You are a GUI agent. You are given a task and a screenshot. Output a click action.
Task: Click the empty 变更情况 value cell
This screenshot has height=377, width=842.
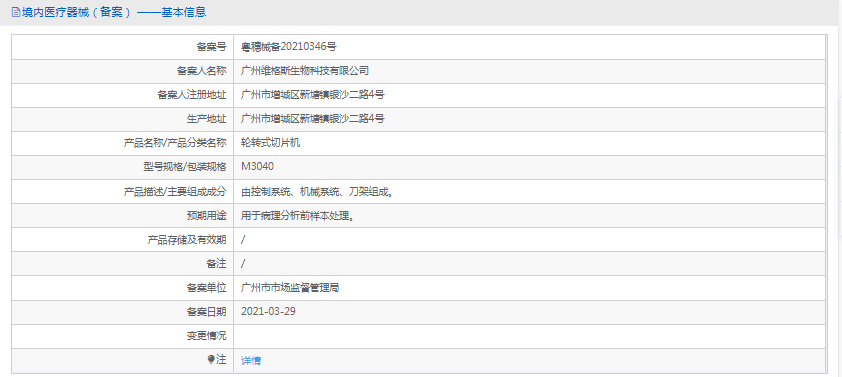click(x=530, y=336)
